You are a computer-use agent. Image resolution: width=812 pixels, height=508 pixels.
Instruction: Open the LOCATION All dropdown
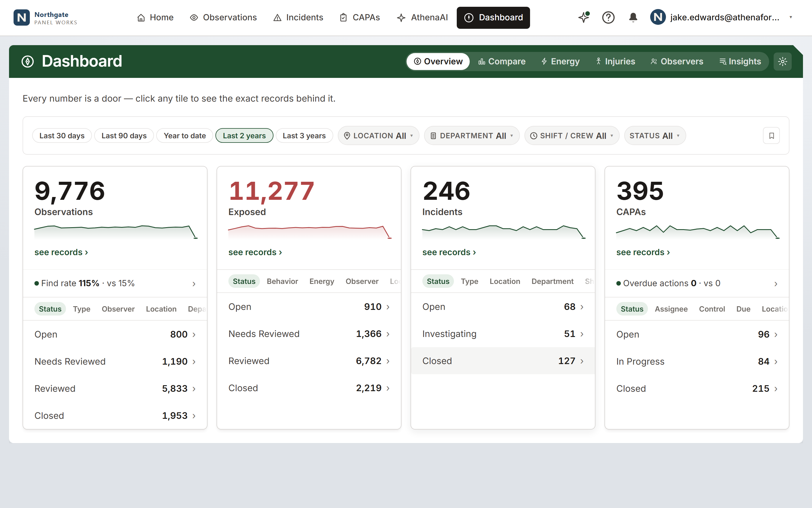point(378,136)
